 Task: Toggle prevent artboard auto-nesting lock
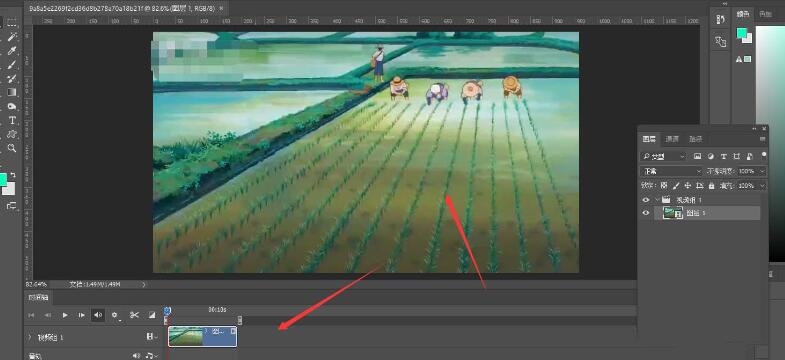pyautogui.click(x=699, y=185)
